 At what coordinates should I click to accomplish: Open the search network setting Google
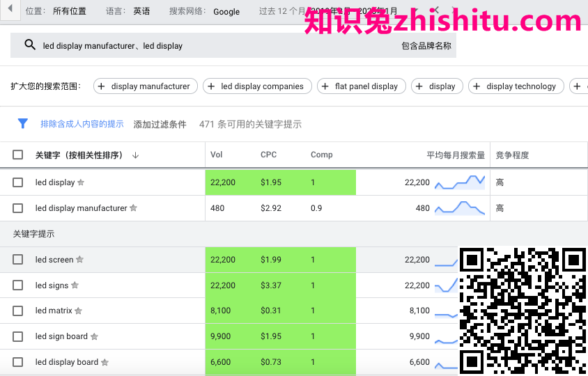tap(226, 12)
